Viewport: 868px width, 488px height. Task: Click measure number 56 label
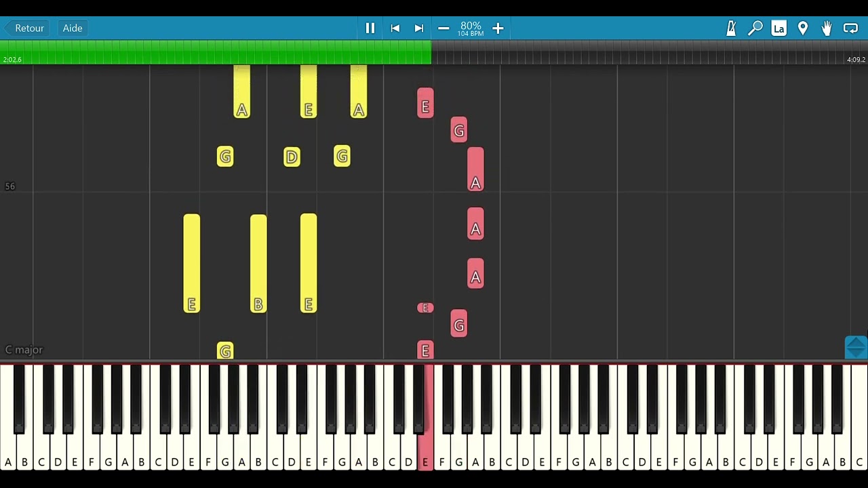10,186
